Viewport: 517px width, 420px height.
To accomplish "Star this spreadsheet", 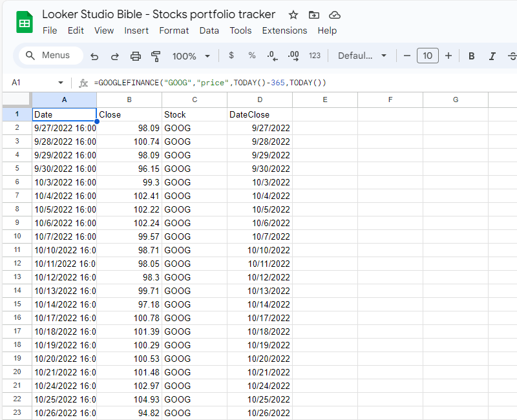I will click(293, 15).
